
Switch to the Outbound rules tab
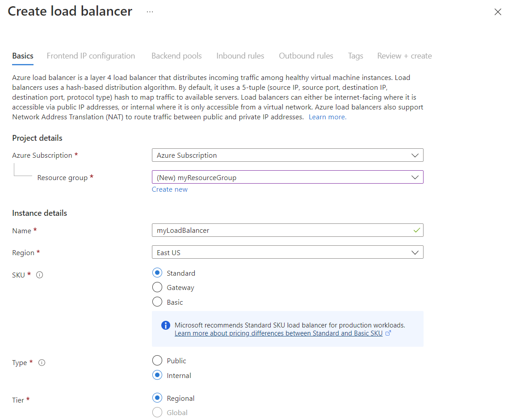(x=306, y=55)
